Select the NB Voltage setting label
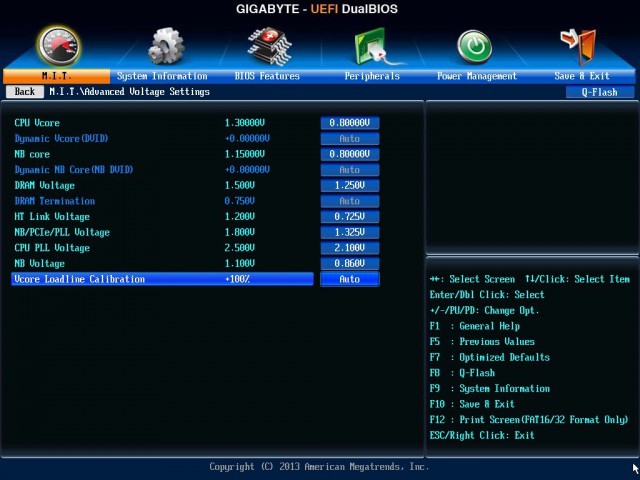 pos(40,264)
